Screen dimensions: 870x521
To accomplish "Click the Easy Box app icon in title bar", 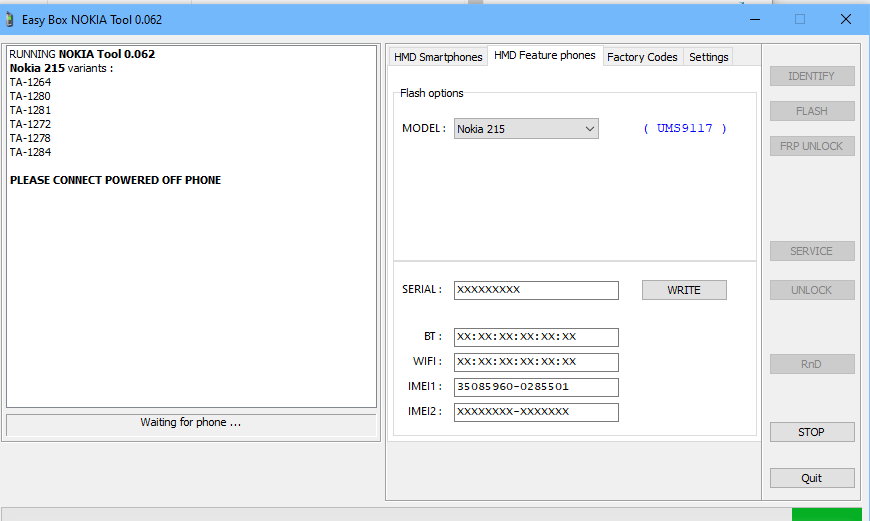I will pos(9,19).
